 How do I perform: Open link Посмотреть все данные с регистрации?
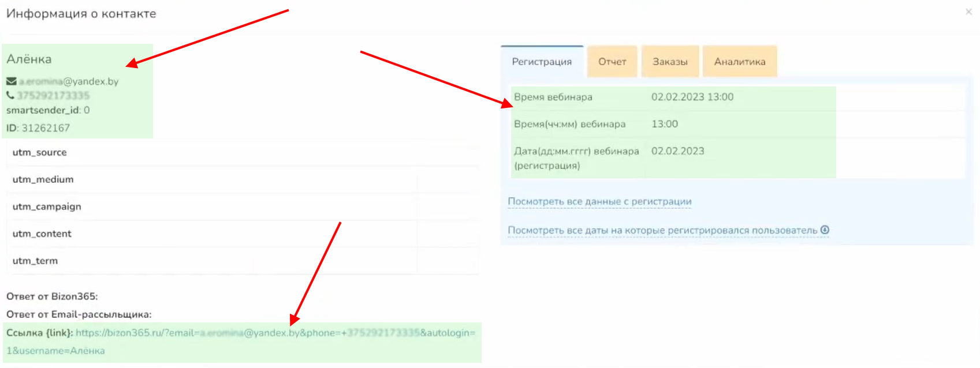(x=599, y=201)
